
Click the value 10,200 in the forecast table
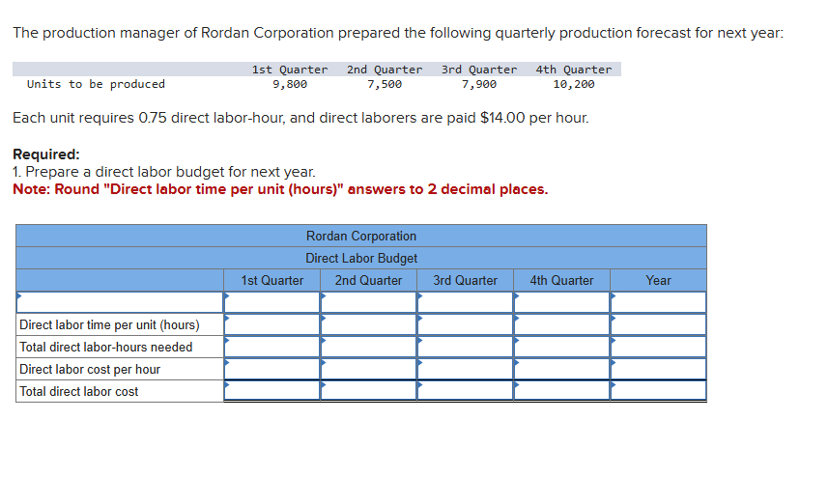574,84
